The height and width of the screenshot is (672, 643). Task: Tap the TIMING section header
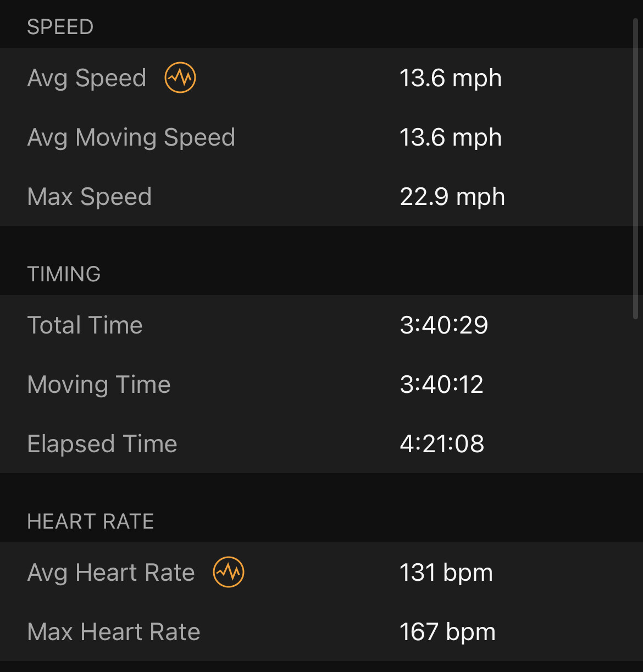[x=64, y=274]
